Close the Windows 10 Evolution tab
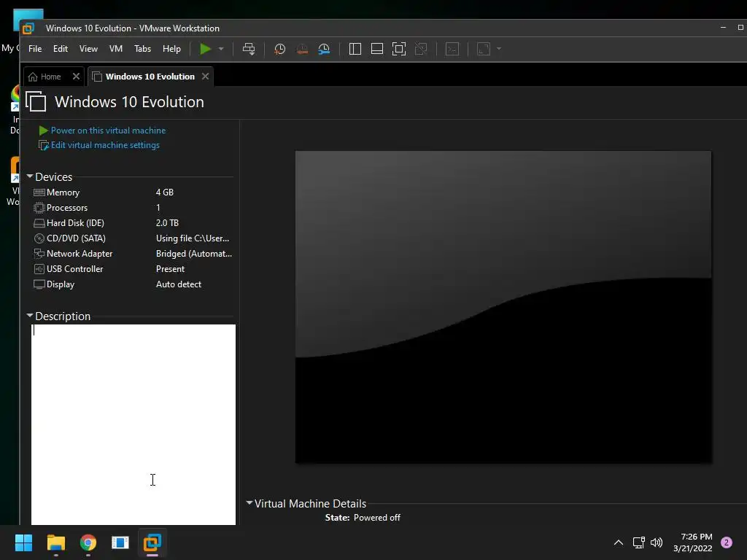 (205, 76)
